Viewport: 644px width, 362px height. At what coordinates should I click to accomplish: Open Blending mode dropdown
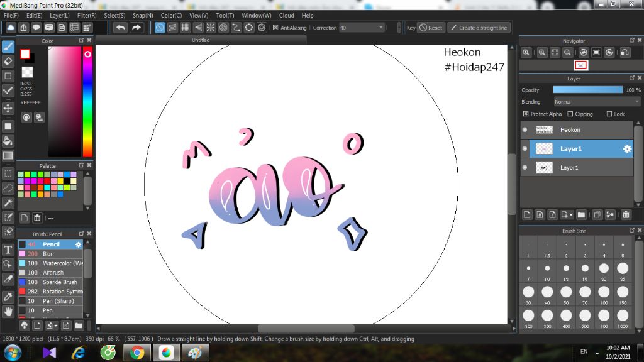[597, 102]
